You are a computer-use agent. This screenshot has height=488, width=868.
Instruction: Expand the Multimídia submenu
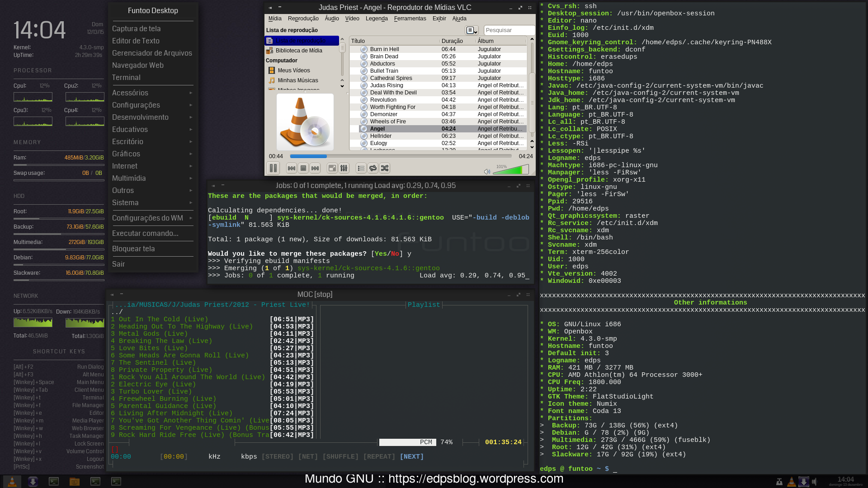point(152,178)
